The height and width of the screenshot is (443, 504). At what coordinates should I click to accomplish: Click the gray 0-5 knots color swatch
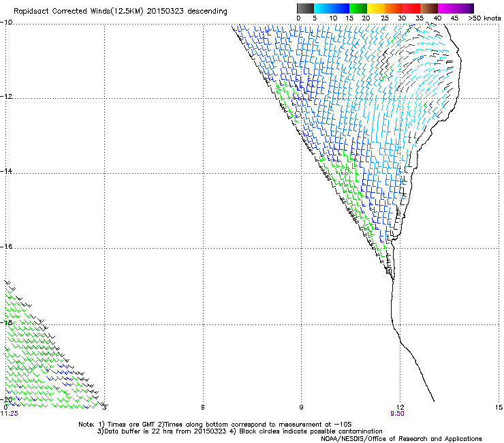tap(305, 8)
